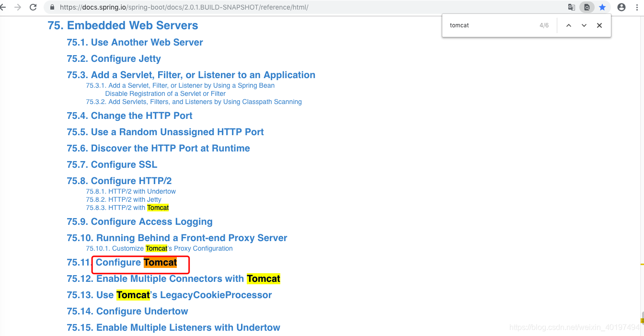Open 75.10.1. Customize Tomcat's Proxy Configuration
644x336 pixels.
[x=159, y=248]
